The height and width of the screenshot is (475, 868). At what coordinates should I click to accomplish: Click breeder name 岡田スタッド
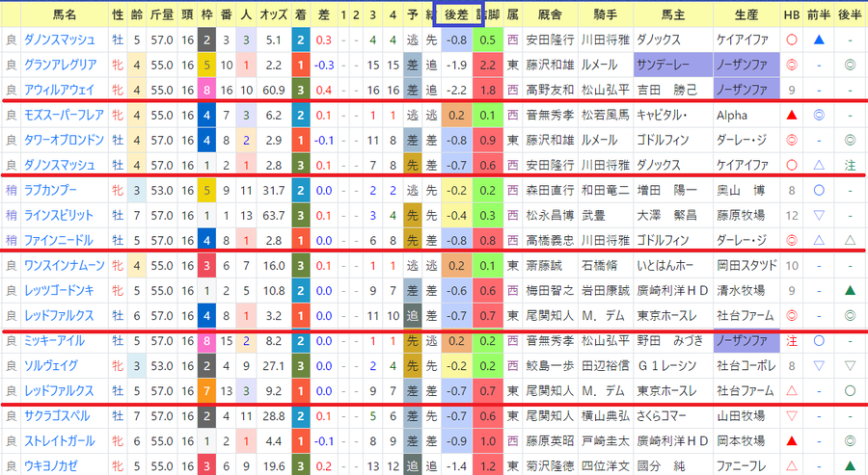(x=746, y=265)
